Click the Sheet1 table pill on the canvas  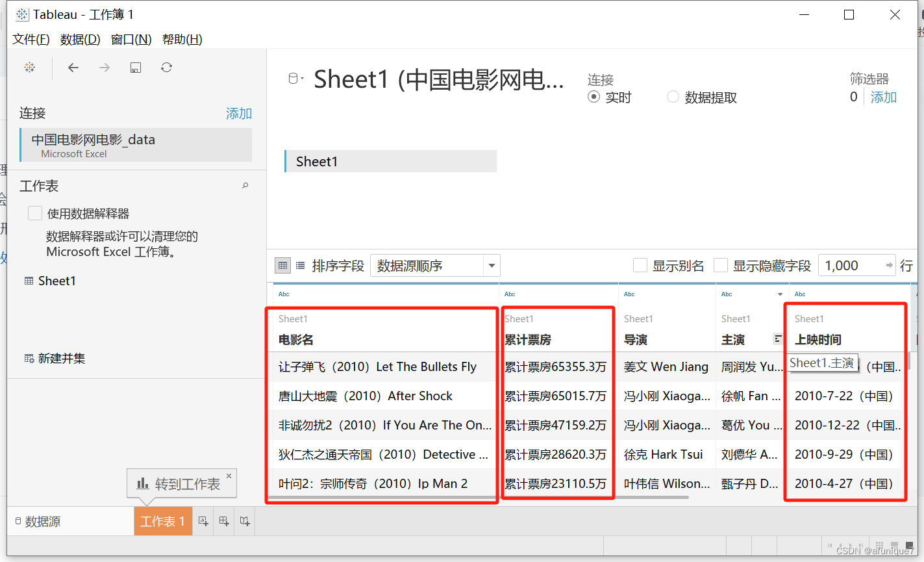(x=390, y=161)
